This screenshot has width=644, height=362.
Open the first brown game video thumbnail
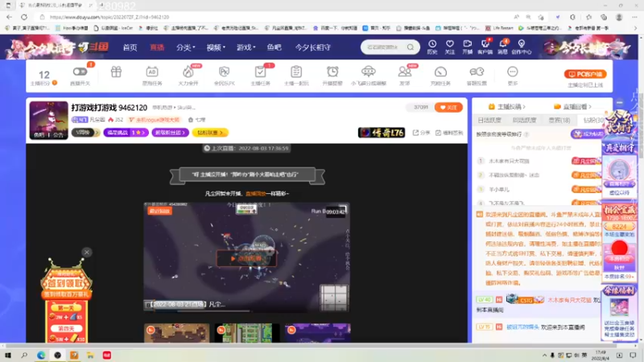pos(176,333)
